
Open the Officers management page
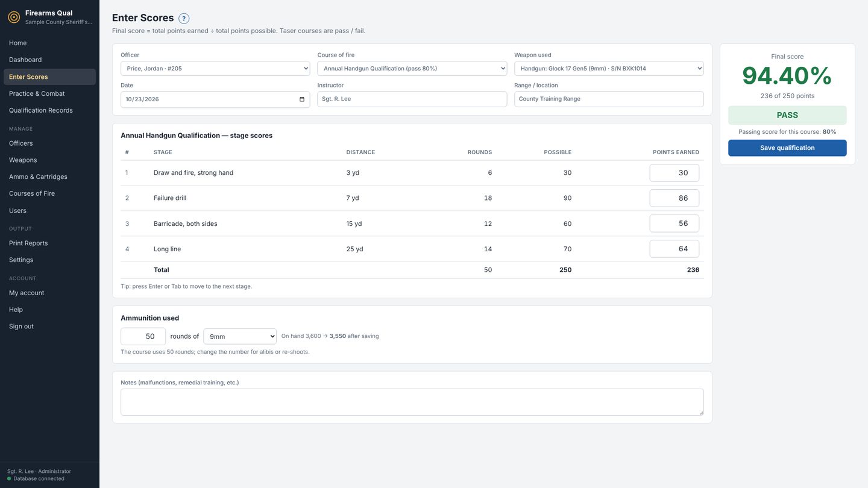[49, 143]
